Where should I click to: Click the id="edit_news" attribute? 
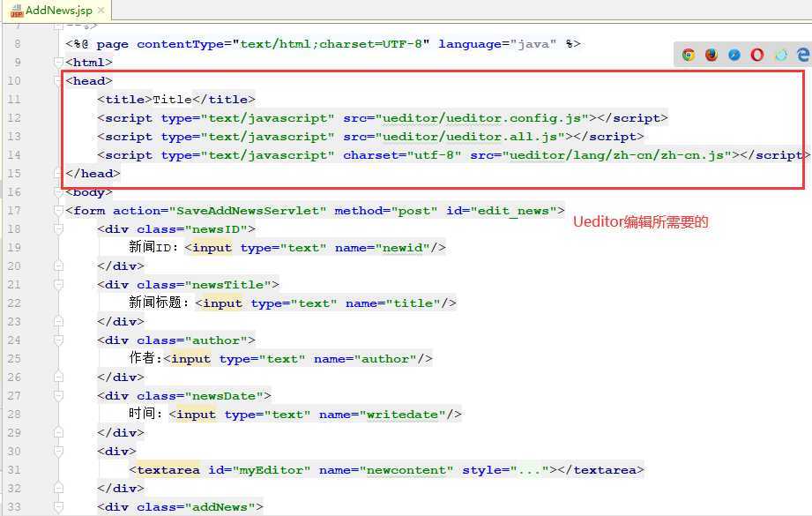coord(502,211)
